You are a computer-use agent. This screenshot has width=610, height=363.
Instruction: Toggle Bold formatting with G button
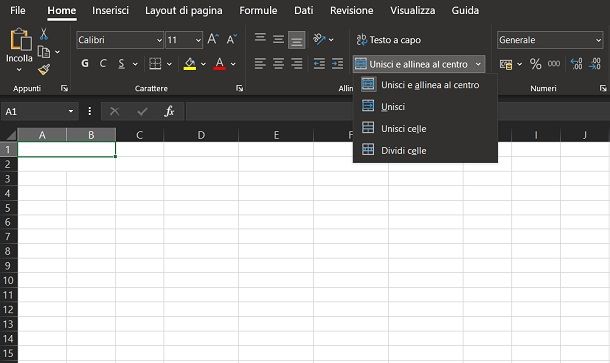click(x=85, y=63)
